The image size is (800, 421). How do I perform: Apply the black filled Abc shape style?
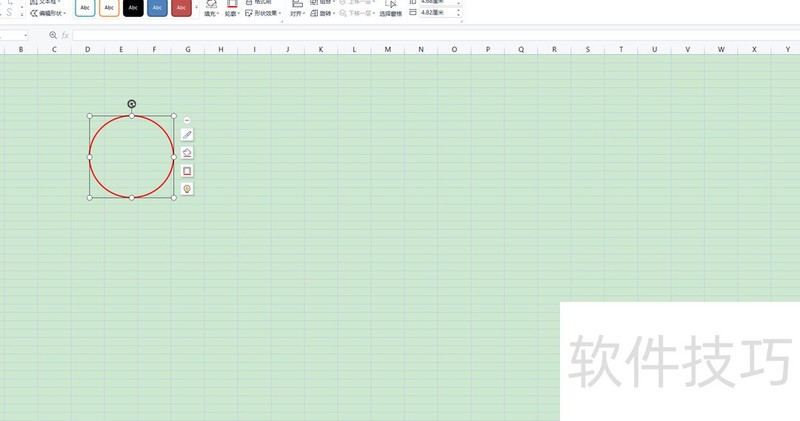tap(133, 8)
